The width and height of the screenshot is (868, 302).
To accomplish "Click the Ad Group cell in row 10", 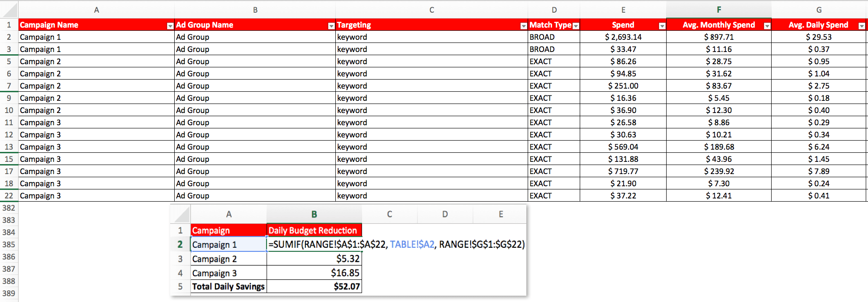I will point(255,110).
